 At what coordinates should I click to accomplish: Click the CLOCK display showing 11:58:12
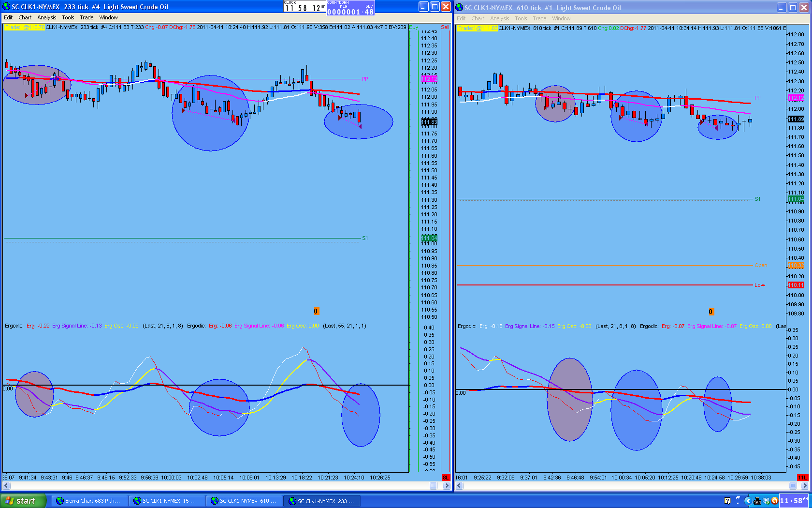pyautogui.click(x=304, y=6)
